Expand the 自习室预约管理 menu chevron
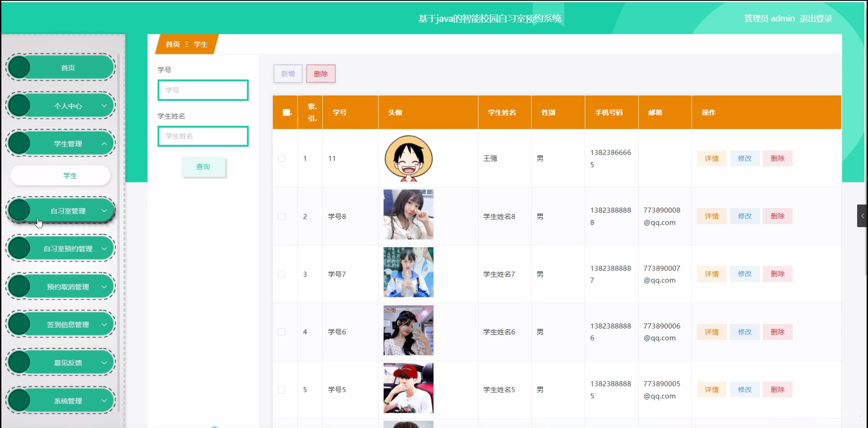The width and height of the screenshot is (868, 428). [104, 248]
